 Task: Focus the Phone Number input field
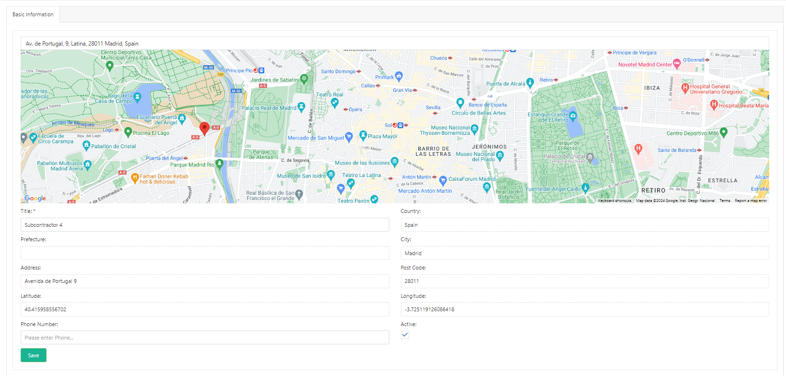click(205, 337)
